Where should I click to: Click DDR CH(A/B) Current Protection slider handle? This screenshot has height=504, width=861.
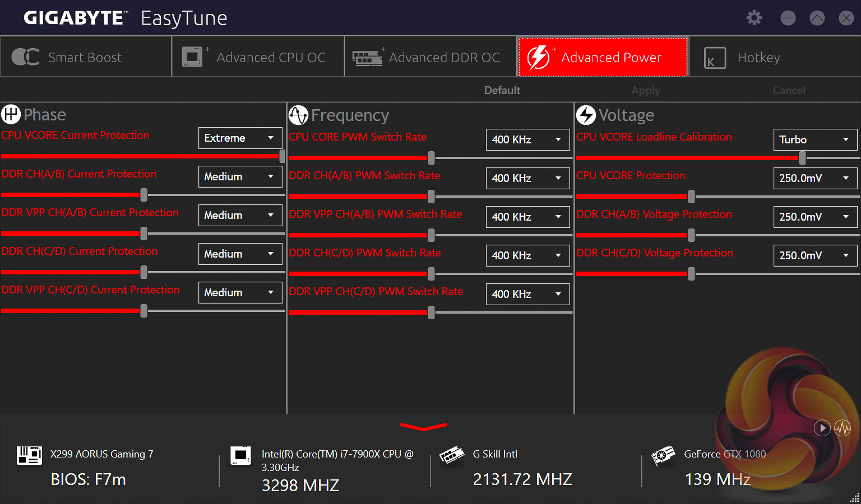pyautogui.click(x=144, y=195)
